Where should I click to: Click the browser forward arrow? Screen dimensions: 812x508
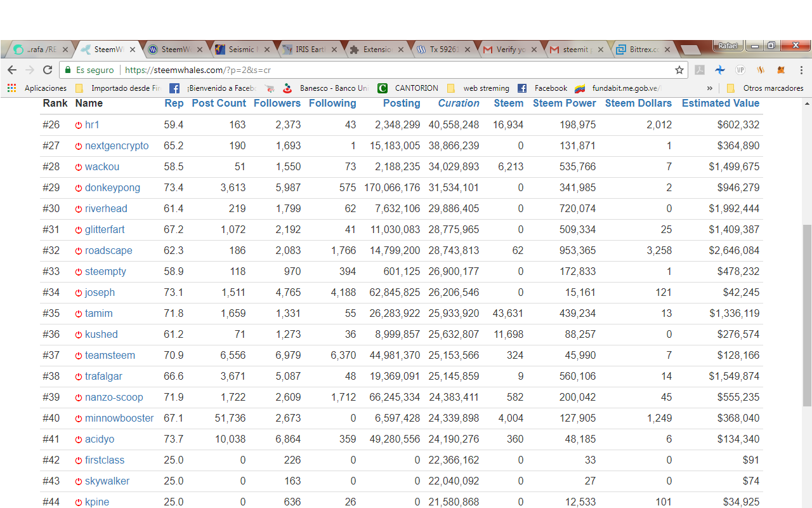30,70
